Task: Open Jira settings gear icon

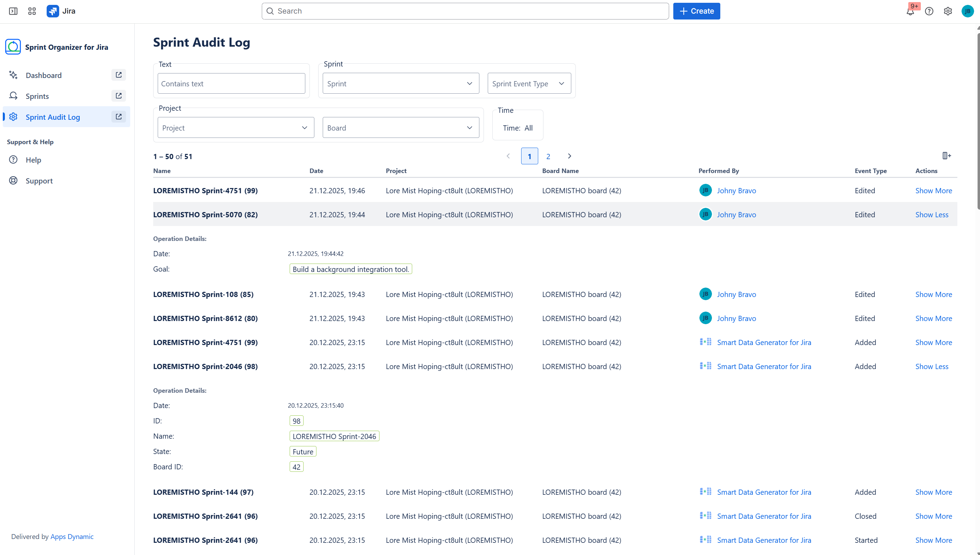Action: click(x=948, y=11)
